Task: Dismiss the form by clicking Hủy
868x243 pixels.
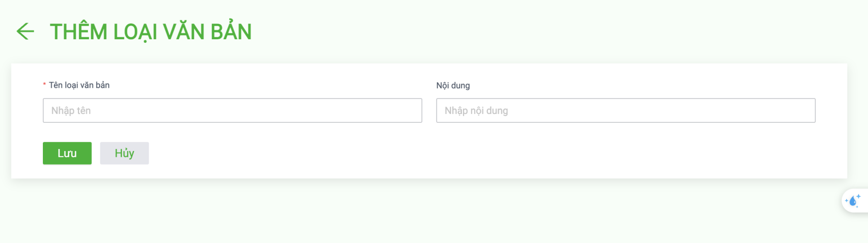Action: [125, 153]
